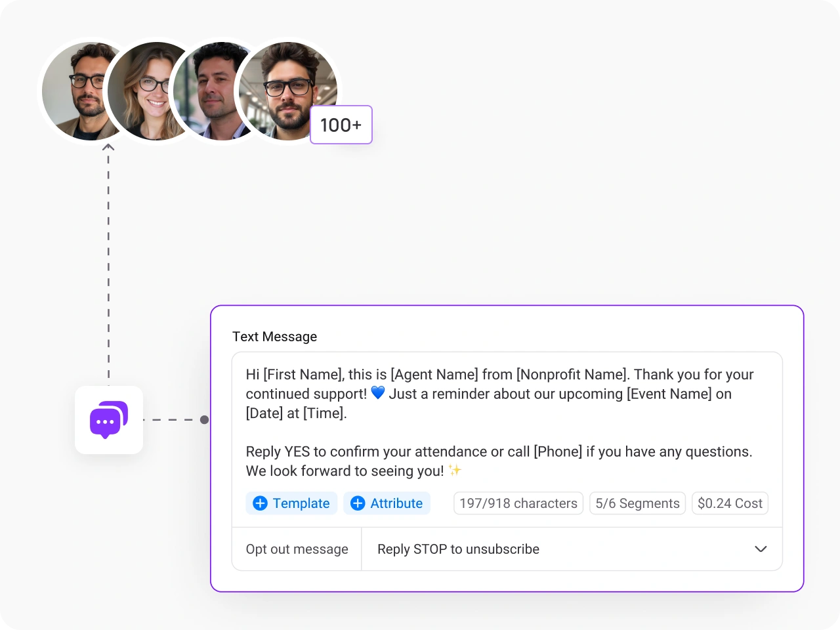Click the sparkles emoji after seeing you
Image resolution: width=840 pixels, height=630 pixels.
pos(455,470)
